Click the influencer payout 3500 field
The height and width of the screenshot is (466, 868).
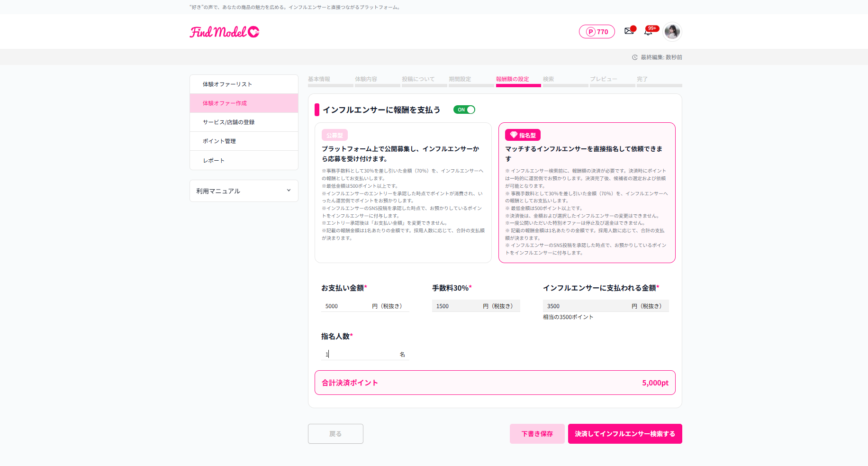tap(606, 306)
